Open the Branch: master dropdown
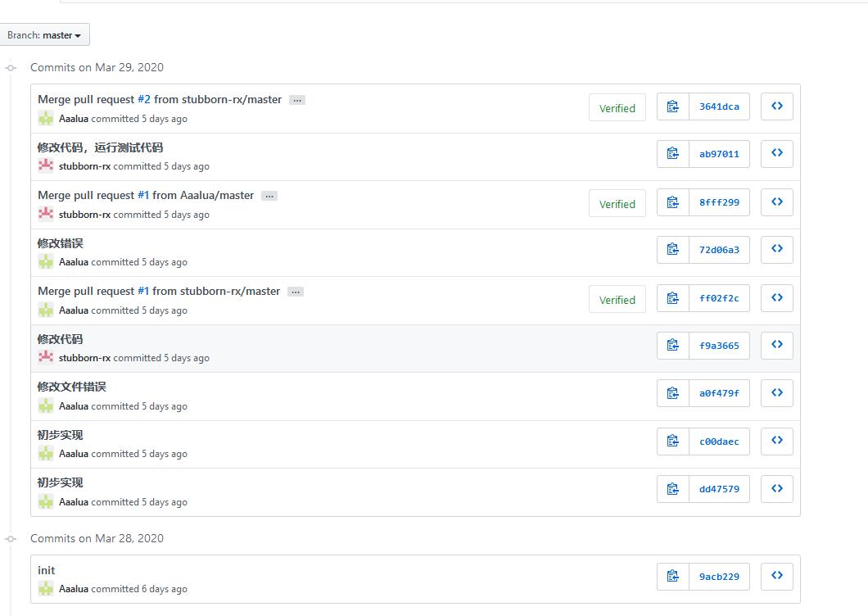This screenshot has width=868, height=616. click(x=44, y=35)
